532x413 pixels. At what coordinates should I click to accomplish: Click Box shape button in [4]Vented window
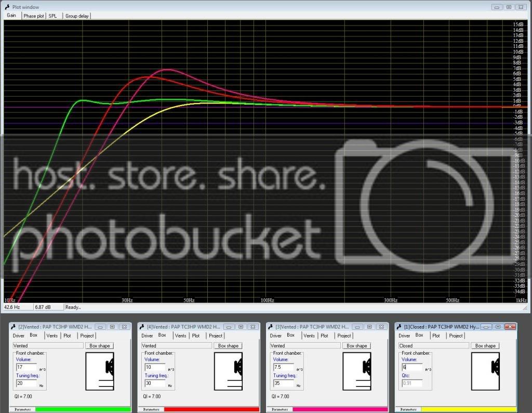click(x=228, y=346)
